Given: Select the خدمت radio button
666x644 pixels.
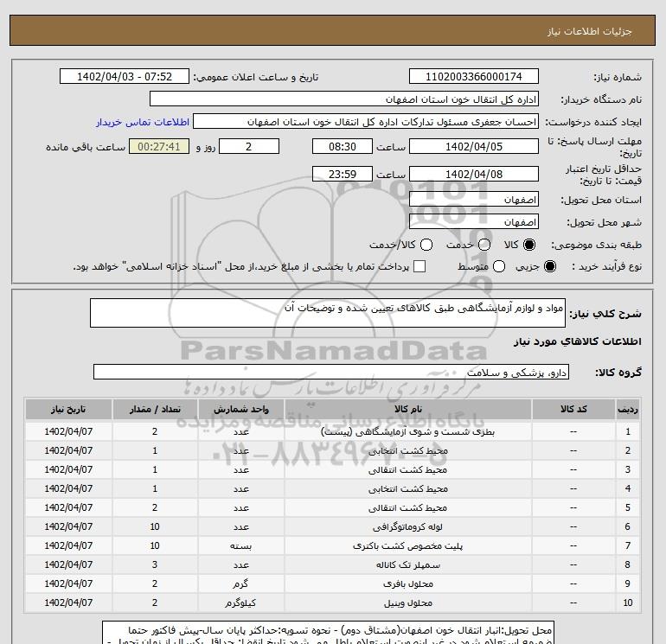Looking at the screenshot, I should tap(484, 245).
